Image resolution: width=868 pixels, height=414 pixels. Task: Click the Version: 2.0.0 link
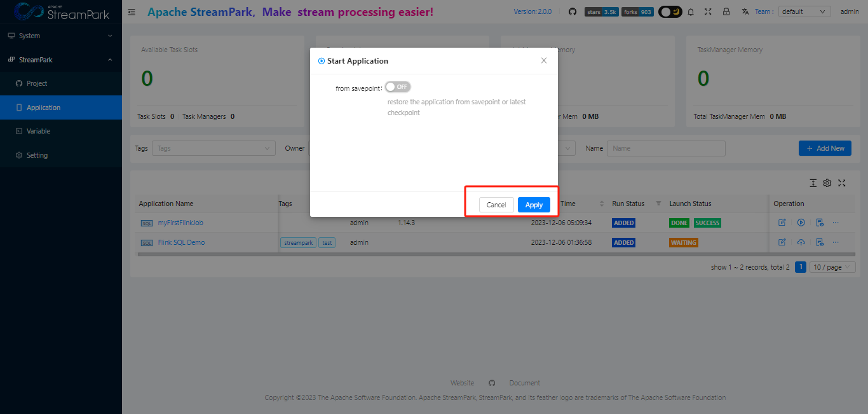pyautogui.click(x=532, y=11)
